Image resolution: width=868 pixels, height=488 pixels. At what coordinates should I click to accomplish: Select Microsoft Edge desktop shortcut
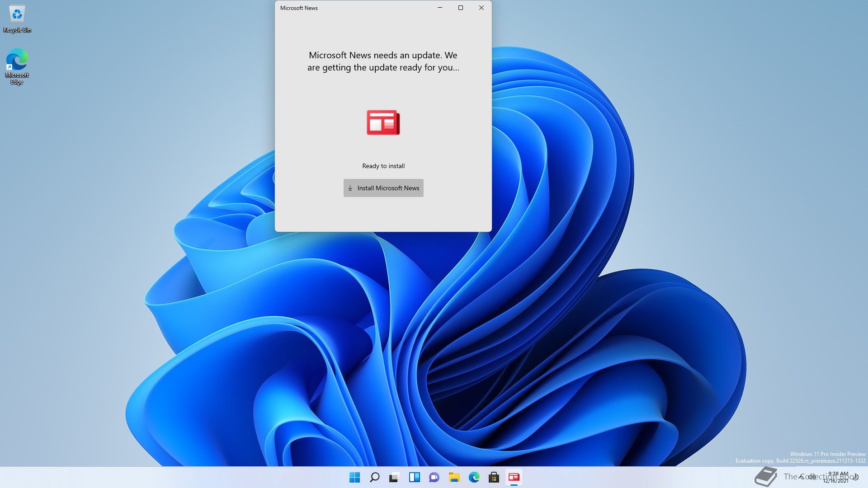(17, 67)
